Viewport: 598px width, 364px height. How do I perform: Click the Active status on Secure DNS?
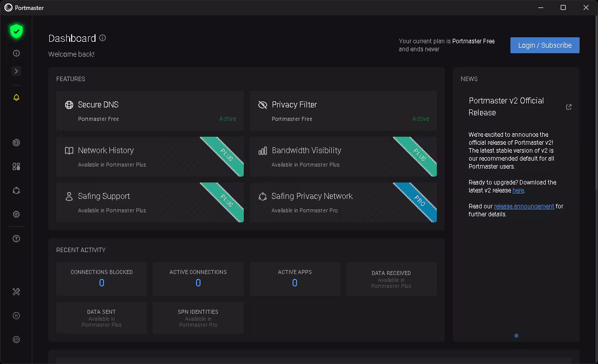(228, 119)
